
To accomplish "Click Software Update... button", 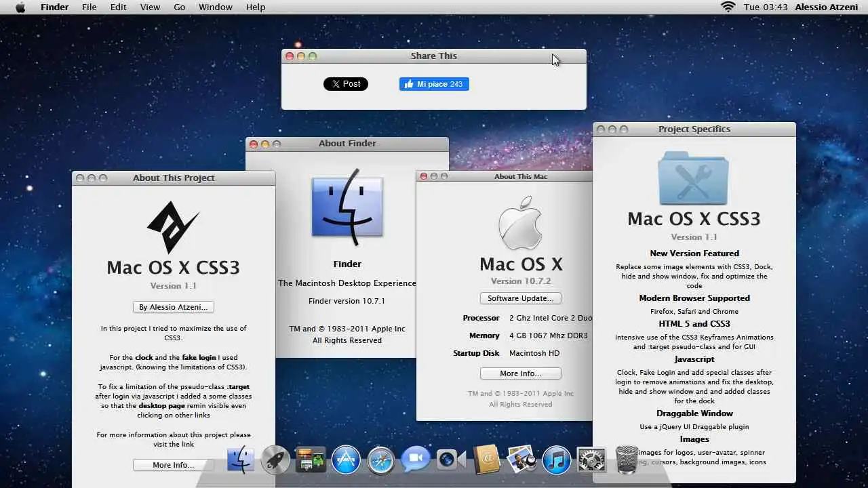I will tap(521, 298).
